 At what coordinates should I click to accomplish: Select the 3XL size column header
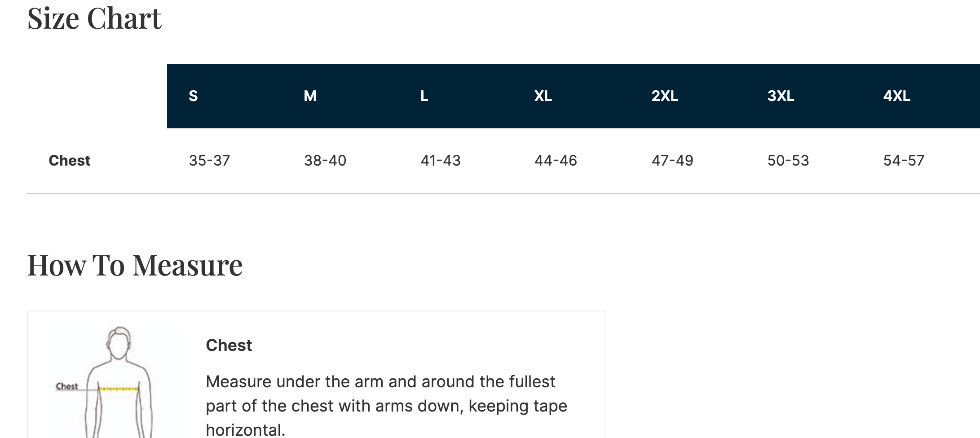point(781,96)
